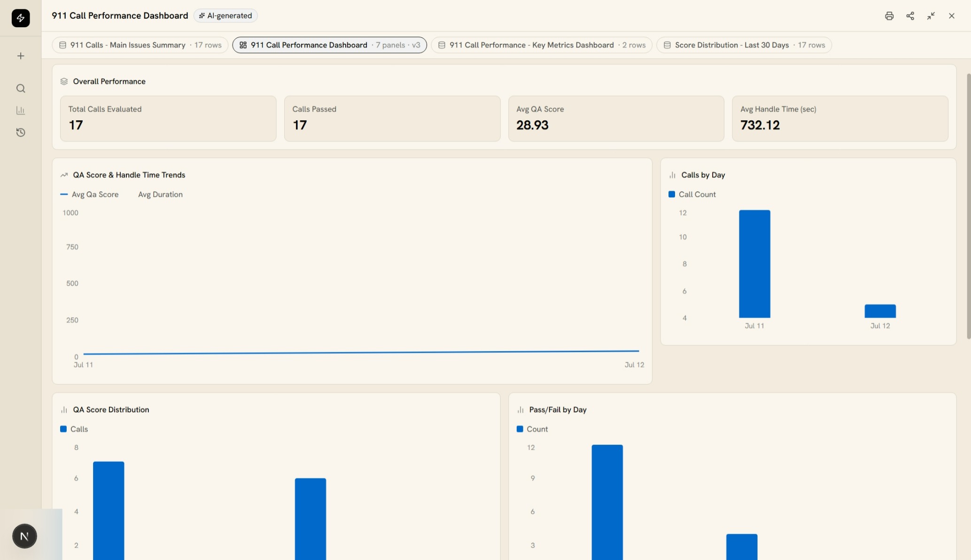Open the bar chart sidebar icon
971x560 pixels.
click(x=21, y=110)
